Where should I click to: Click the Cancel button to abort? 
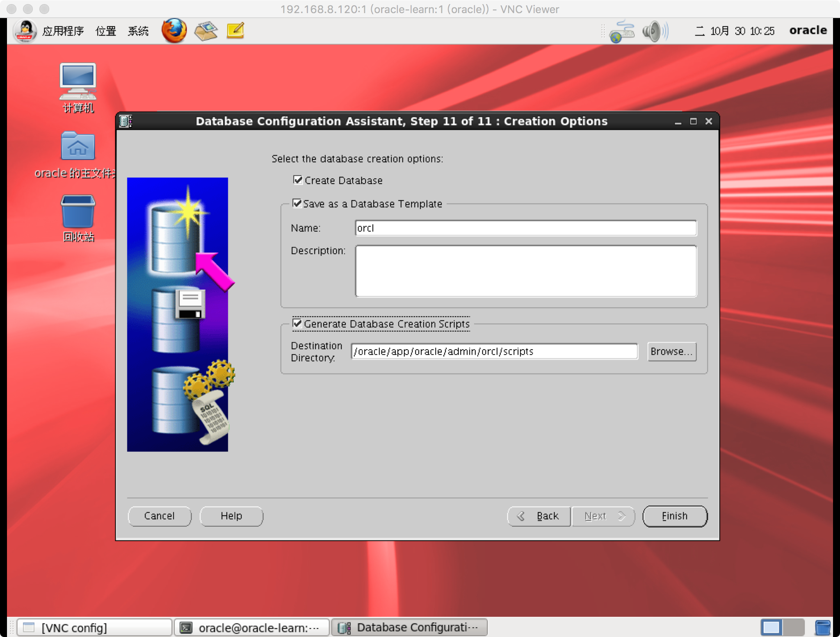[160, 515]
